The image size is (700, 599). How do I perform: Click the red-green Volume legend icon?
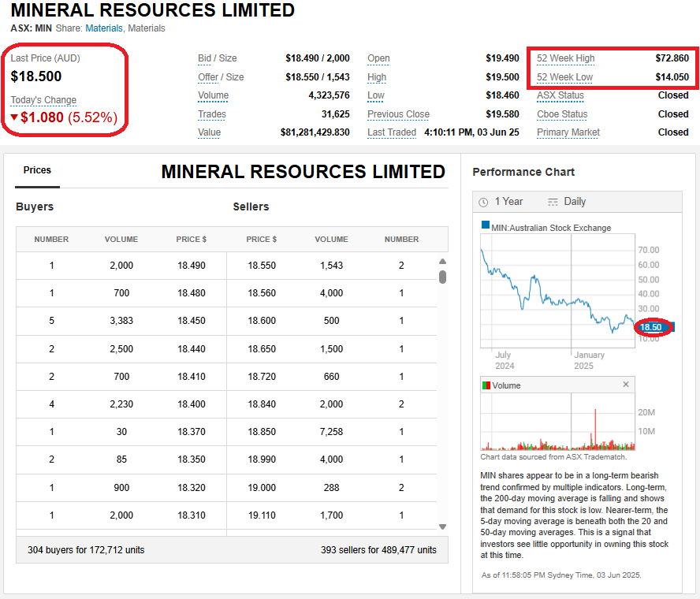[486, 385]
